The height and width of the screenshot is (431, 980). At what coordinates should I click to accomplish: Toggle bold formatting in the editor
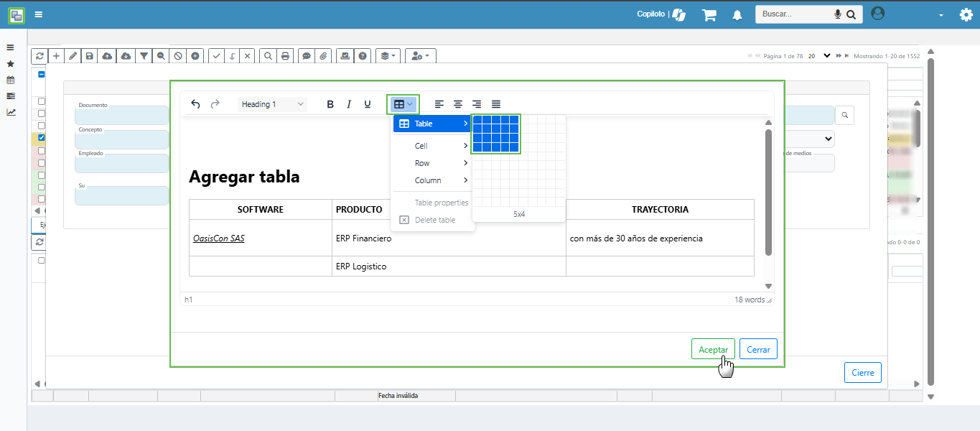coord(330,104)
